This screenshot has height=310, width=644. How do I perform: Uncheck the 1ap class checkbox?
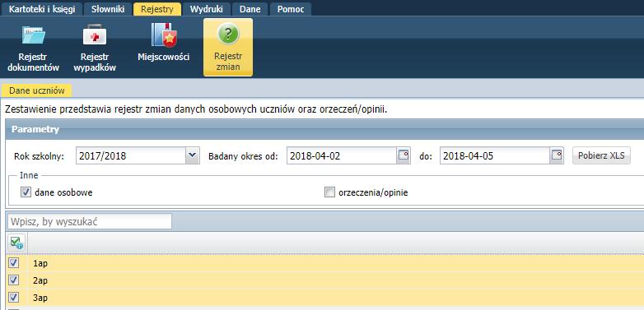(x=13, y=263)
